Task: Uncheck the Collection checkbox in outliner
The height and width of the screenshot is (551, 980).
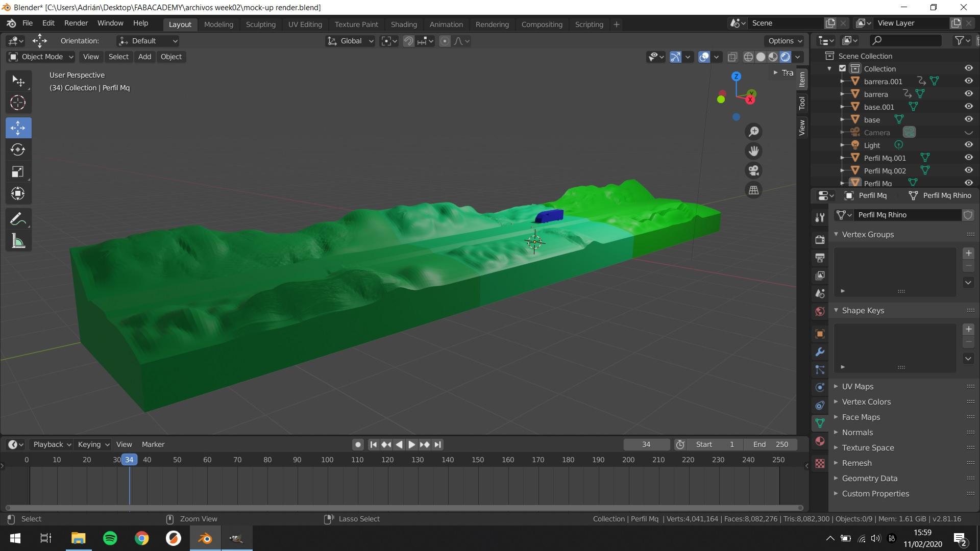Action: click(x=843, y=68)
